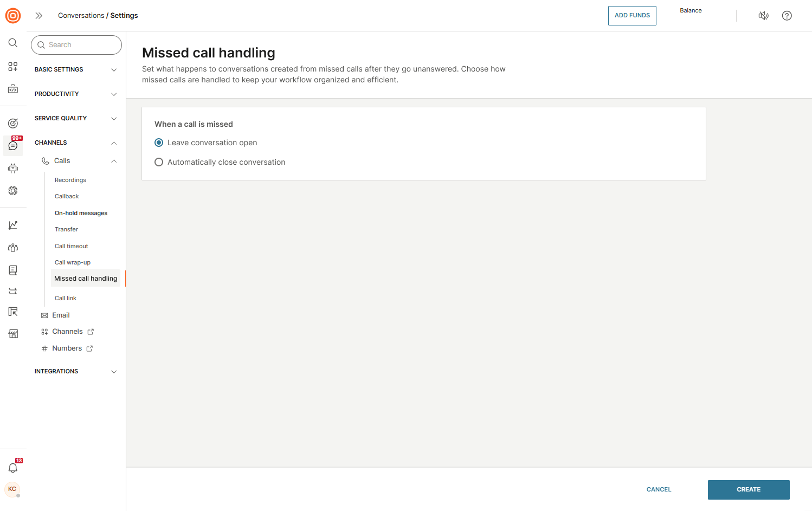812x511 pixels.
Task: Expand the Productivity section
Action: (75, 94)
